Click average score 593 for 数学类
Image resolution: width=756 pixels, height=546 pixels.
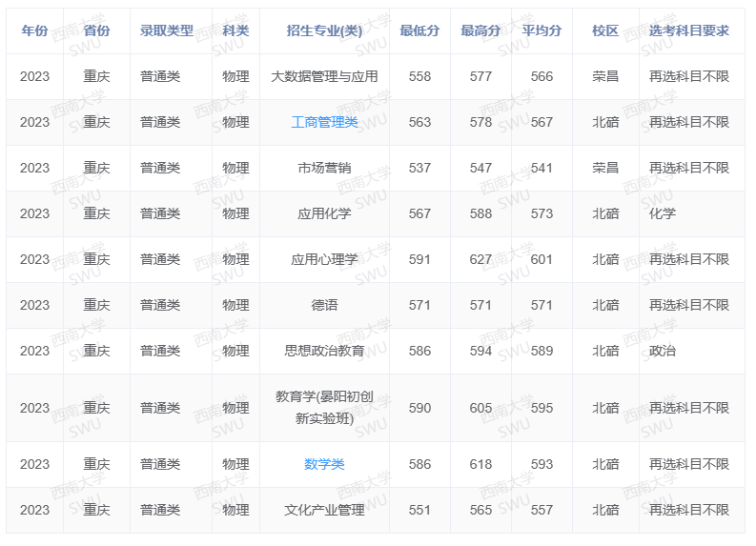[x=541, y=464]
